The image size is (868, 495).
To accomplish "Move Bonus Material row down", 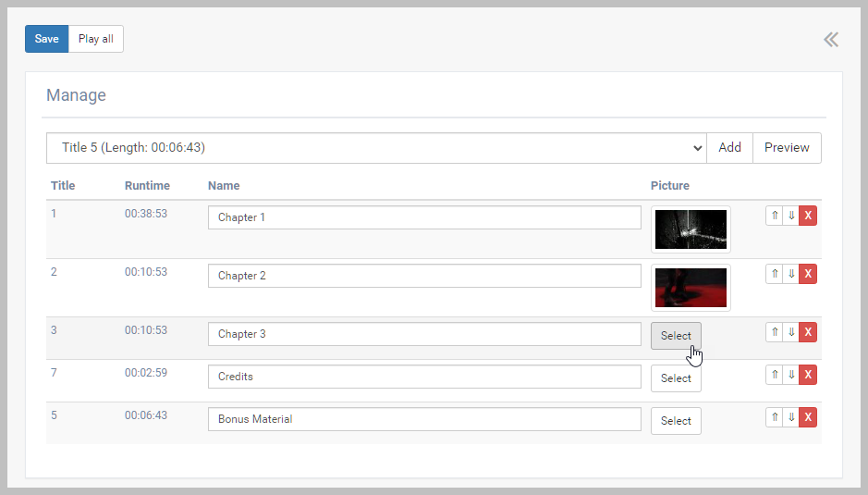I will [x=791, y=417].
